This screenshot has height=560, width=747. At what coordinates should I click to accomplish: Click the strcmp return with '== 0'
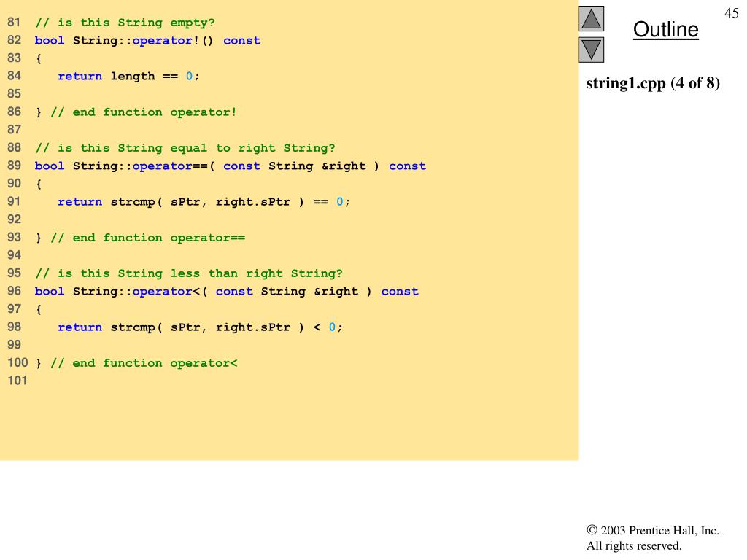[204, 202]
